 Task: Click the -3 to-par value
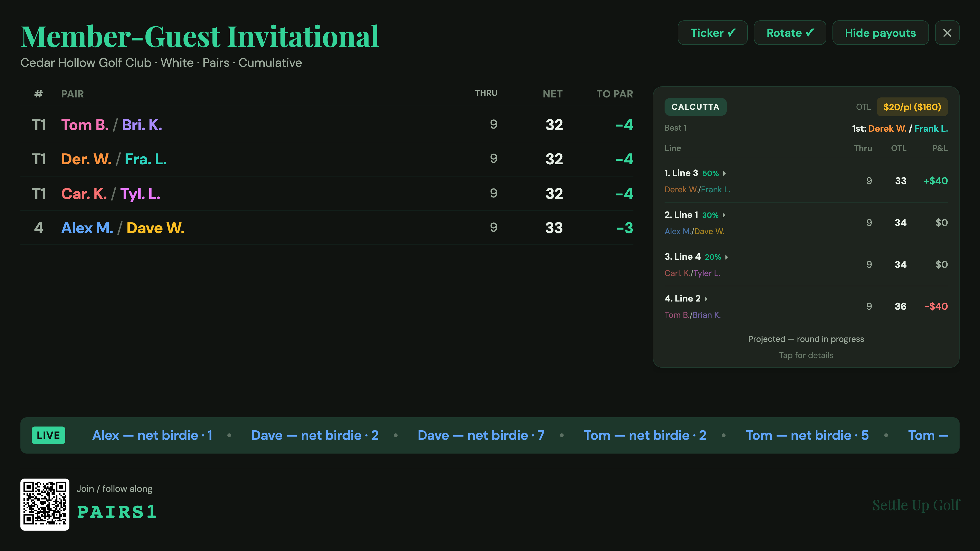click(x=625, y=228)
